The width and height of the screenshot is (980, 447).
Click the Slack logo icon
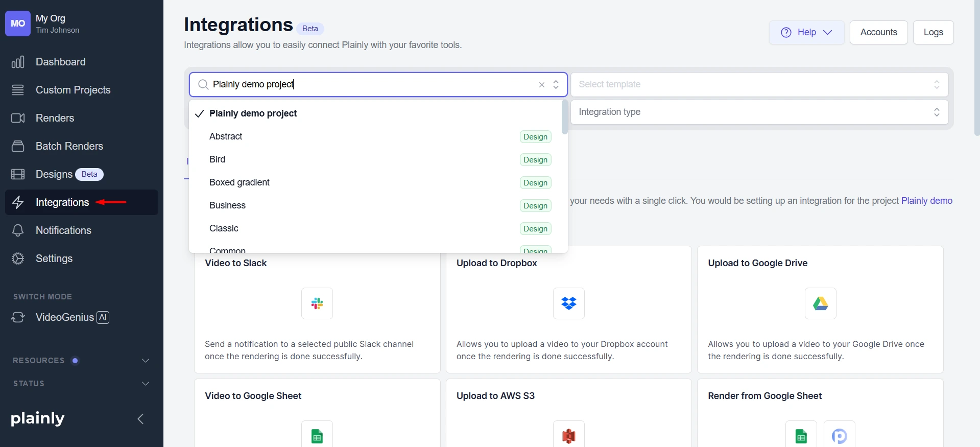tap(317, 303)
